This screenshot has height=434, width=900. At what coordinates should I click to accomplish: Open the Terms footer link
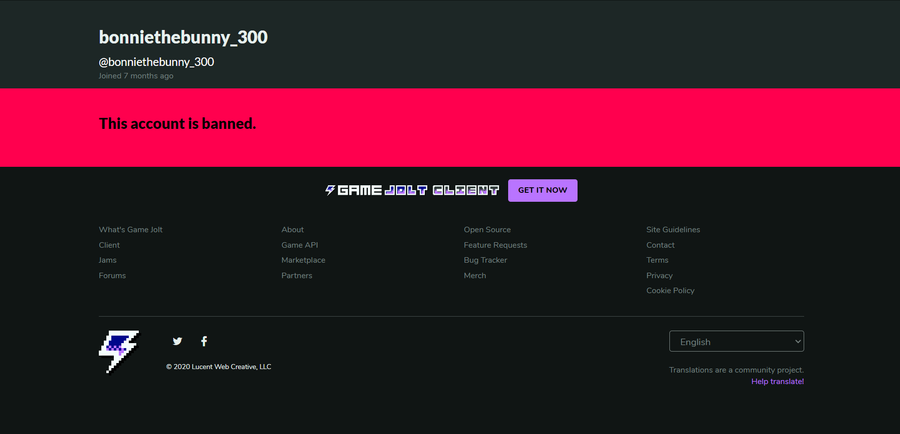657,260
